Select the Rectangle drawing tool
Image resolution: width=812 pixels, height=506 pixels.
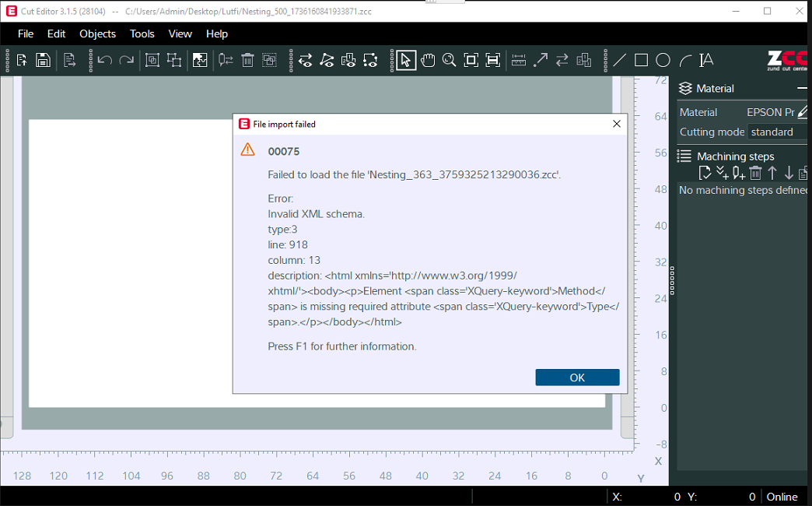(x=641, y=60)
